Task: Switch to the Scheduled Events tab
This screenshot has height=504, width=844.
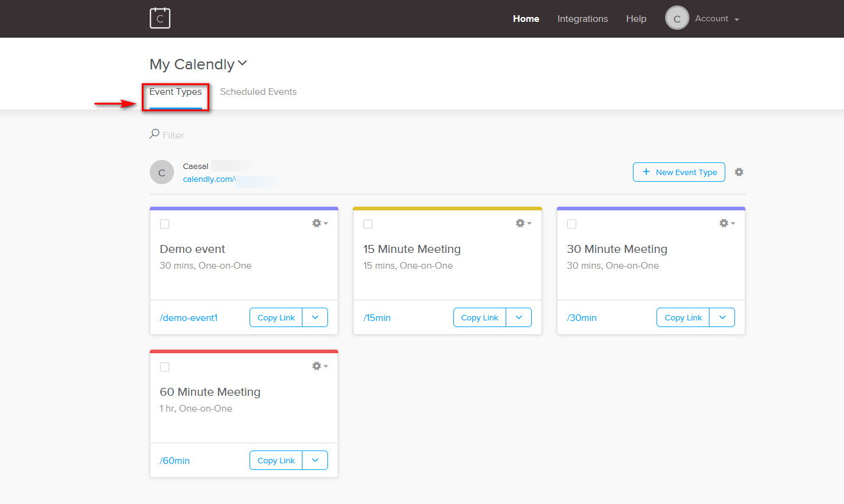Action: (258, 92)
